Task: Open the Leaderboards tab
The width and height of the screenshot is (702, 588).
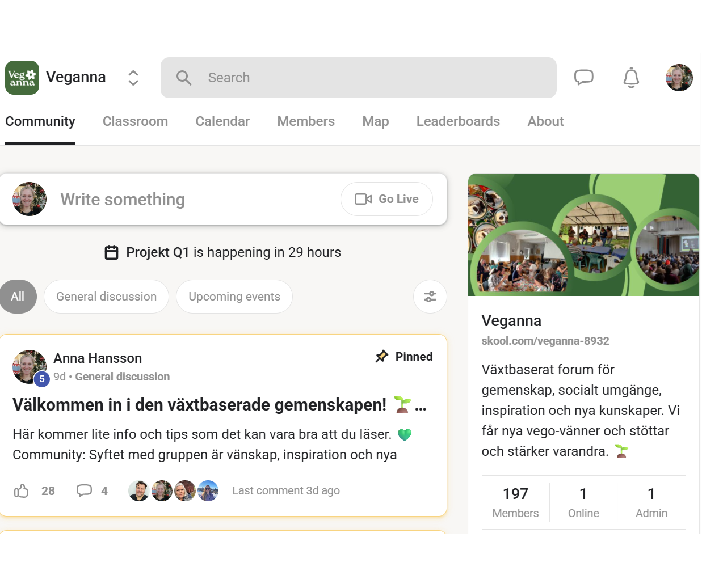Action: point(458,121)
